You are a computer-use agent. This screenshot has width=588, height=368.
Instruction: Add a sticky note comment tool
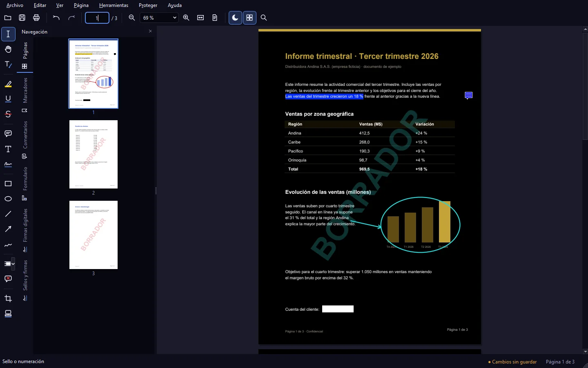point(8,134)
